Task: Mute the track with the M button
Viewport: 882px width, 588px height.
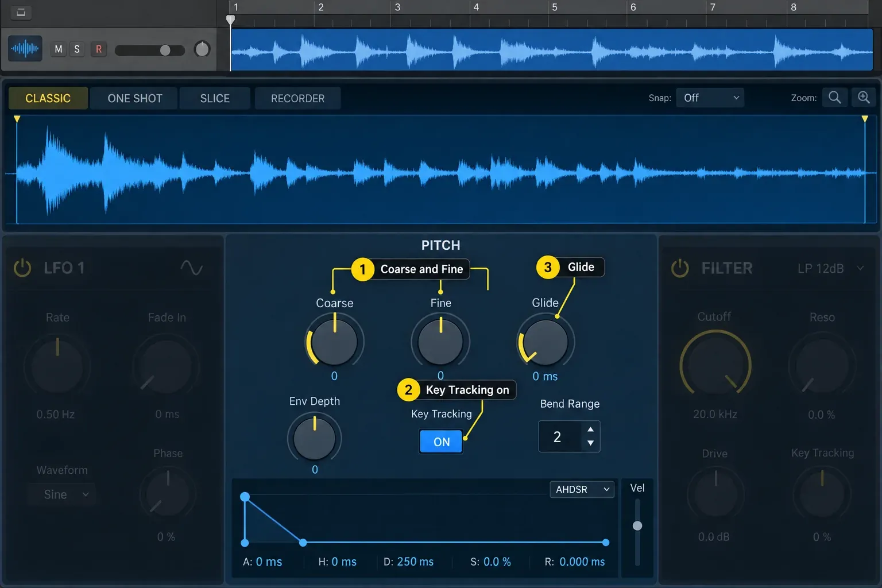Action: pos(59,49)
